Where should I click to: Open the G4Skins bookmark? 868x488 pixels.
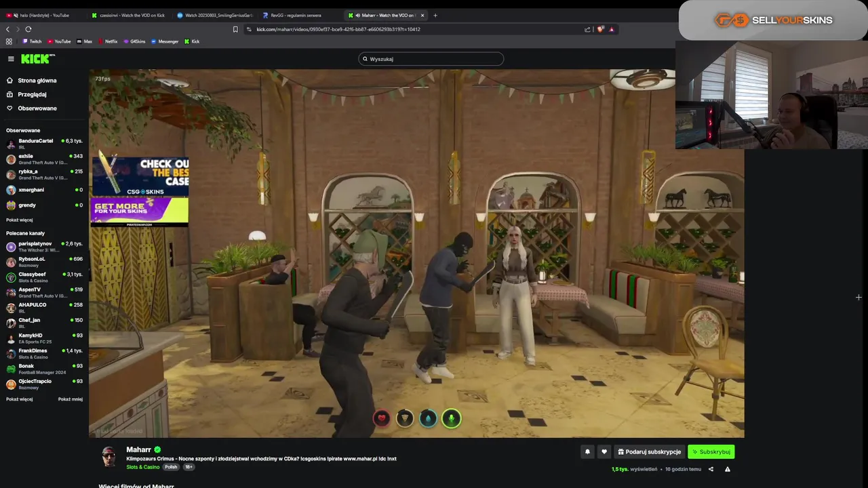pos(134,41)
